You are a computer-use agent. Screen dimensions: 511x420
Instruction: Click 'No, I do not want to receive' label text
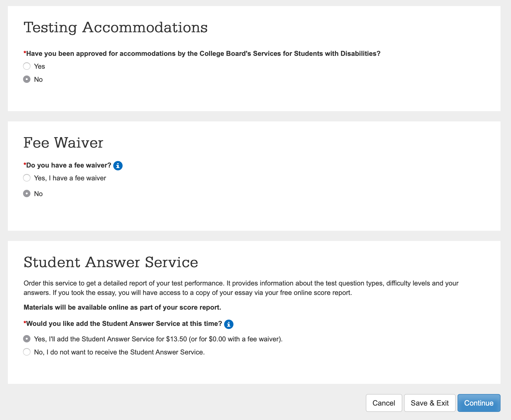[x=119, y=352]
